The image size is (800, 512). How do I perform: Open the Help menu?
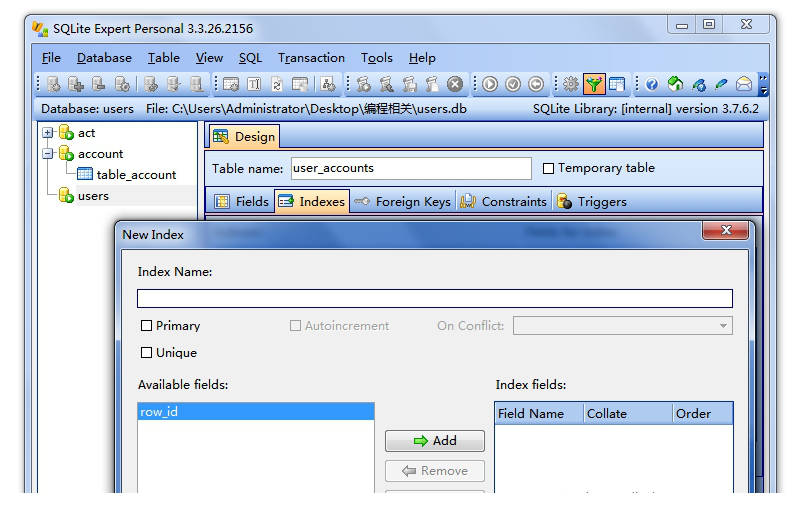click(x=422, y=58)
